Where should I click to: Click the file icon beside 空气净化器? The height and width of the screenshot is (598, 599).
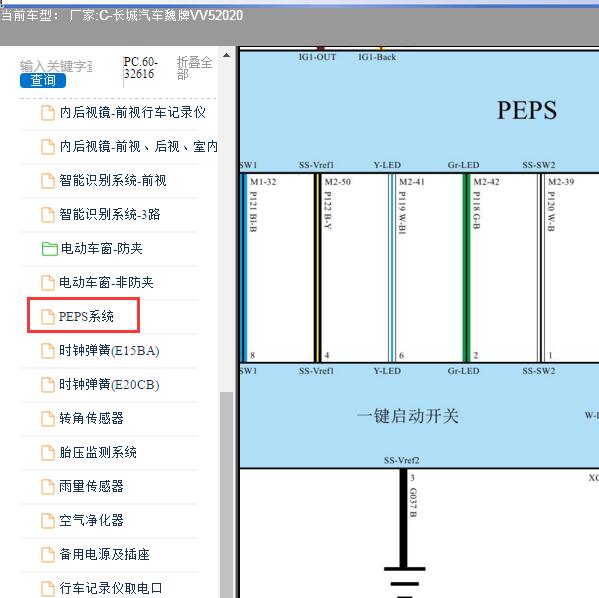click(48, 520)
